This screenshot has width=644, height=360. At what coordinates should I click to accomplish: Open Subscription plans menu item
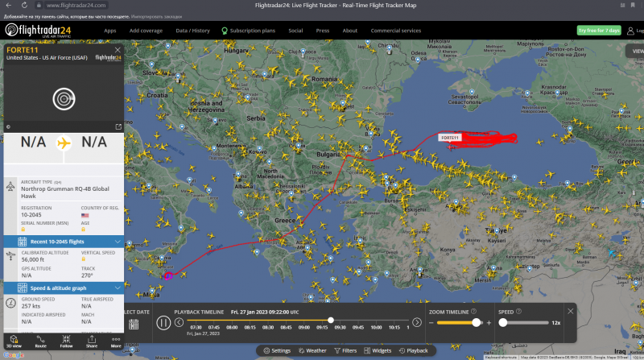tap(249, 31)
